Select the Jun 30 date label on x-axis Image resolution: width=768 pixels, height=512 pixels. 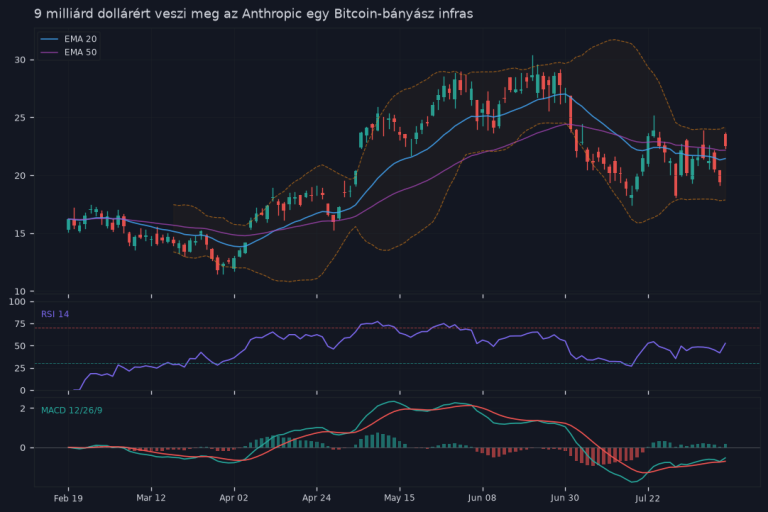pos(565,498)
